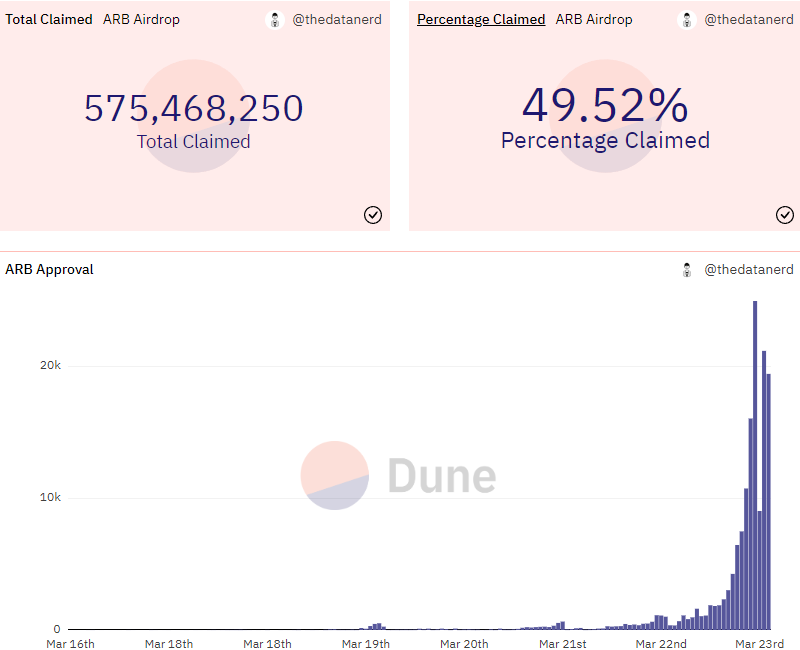The image size is (800, 650).
Task: Click the Total Claimed panel title
Action: click(x=49, y=19)
